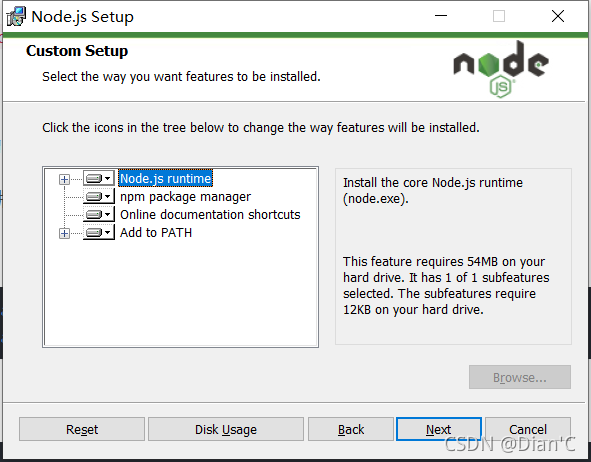
Task: Cancel the Node.js setup
Action: pyautogui.click(x=528, y=429)
